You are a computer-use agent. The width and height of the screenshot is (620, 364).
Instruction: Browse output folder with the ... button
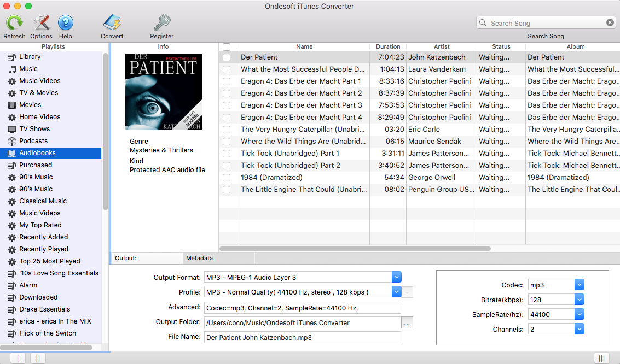(407, 322)
